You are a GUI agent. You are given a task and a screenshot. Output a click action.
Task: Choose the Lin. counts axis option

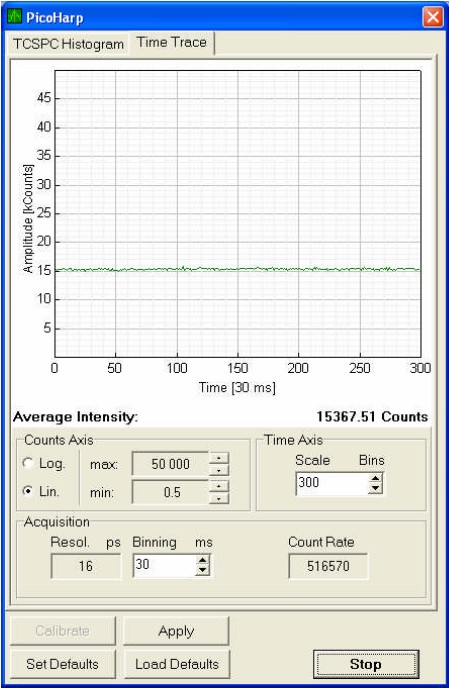28,491
